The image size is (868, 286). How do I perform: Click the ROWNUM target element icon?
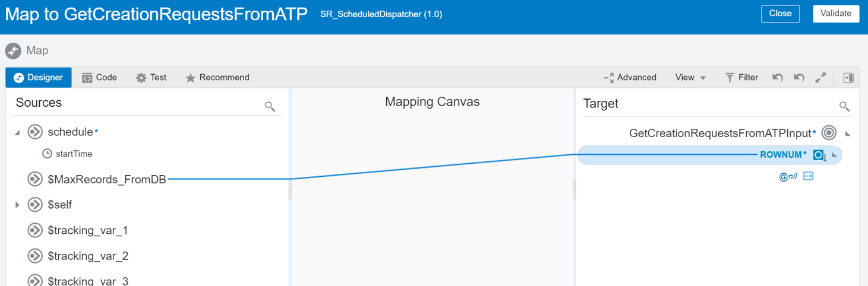point(819,155)
